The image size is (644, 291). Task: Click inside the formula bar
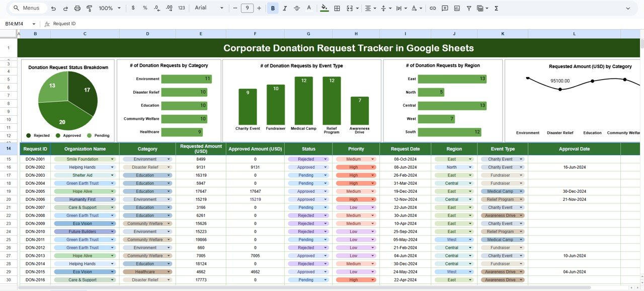151,23
